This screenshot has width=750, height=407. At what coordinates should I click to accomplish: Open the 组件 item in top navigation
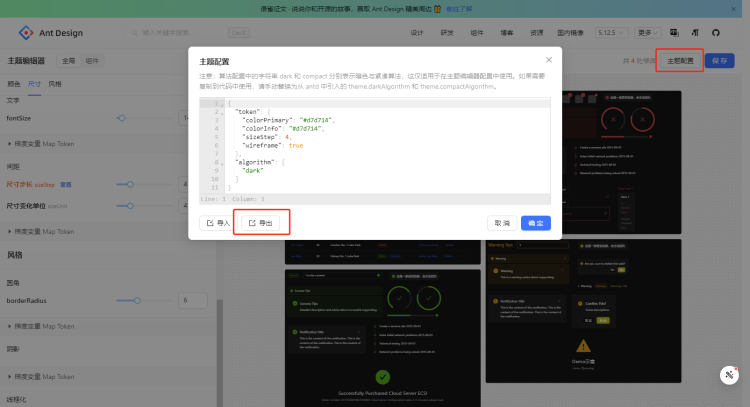tap(477, 33)
